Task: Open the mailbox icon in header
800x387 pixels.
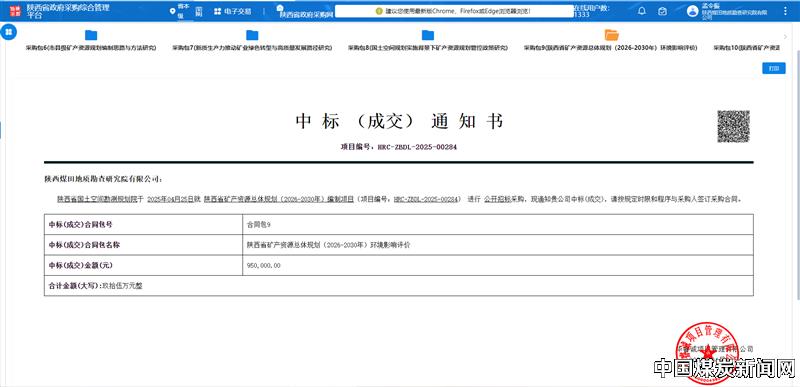Action: point(662,11)
